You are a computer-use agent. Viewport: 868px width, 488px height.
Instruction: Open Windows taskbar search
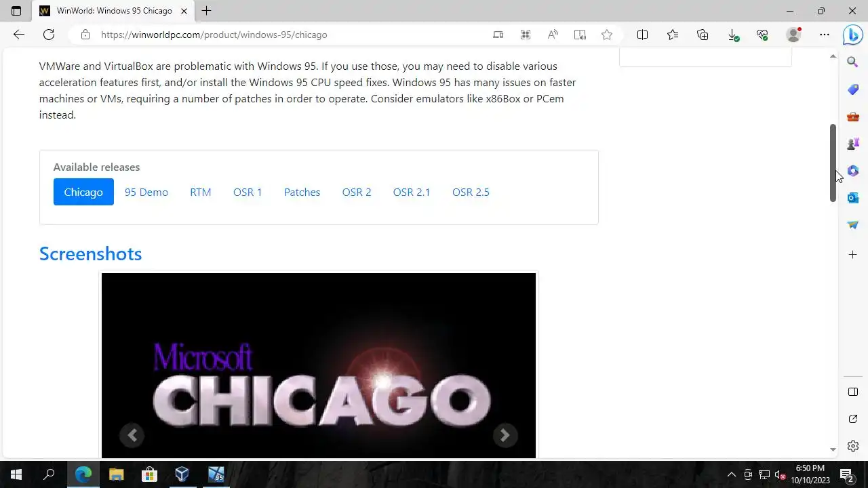coord(49,474)
